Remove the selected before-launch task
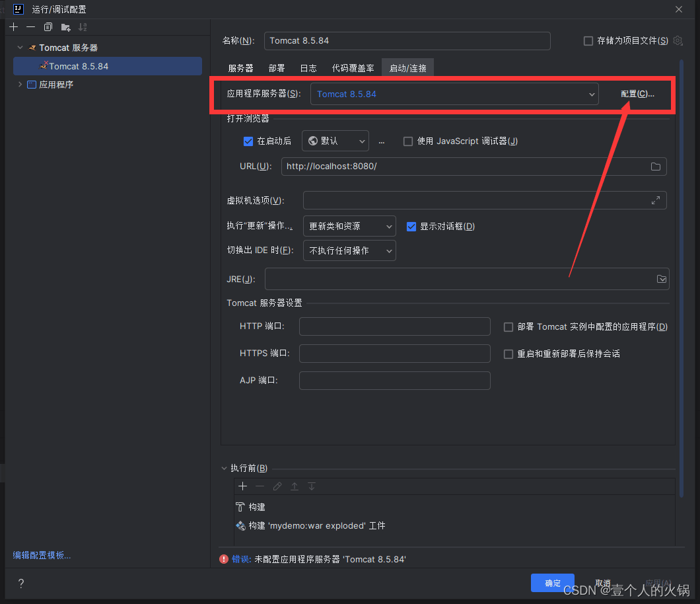 click(x=260, y=486)
